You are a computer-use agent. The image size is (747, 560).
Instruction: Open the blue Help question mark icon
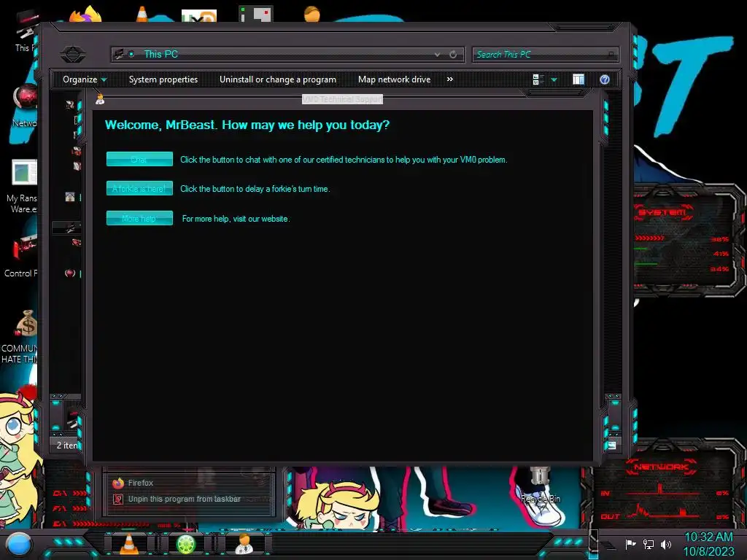pos(605,79)
